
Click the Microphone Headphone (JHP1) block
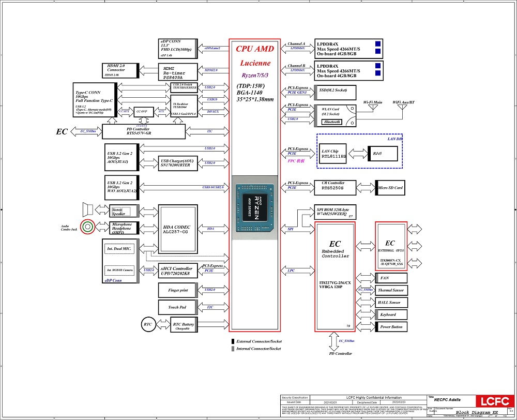pos(124,228)
